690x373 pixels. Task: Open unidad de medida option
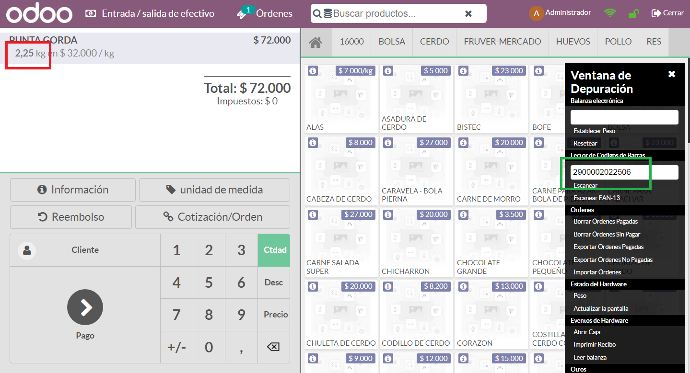click(x=214, y=190)
